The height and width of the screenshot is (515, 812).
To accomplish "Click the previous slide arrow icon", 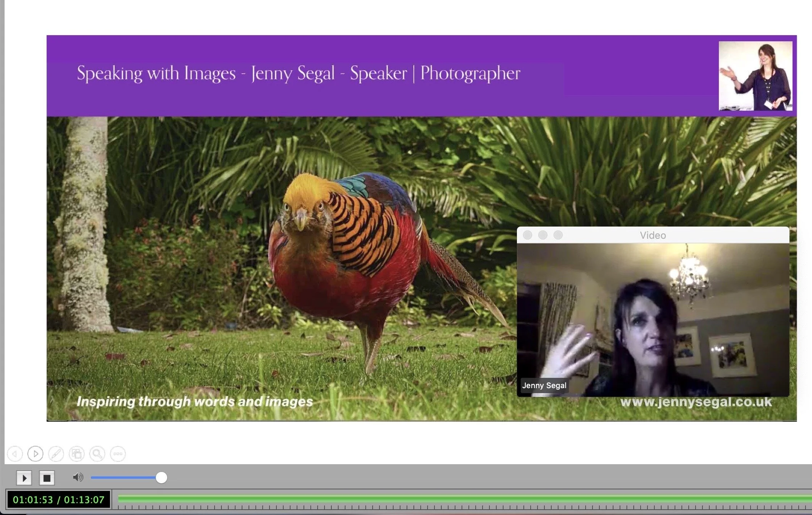I will [x=15, y=454].
